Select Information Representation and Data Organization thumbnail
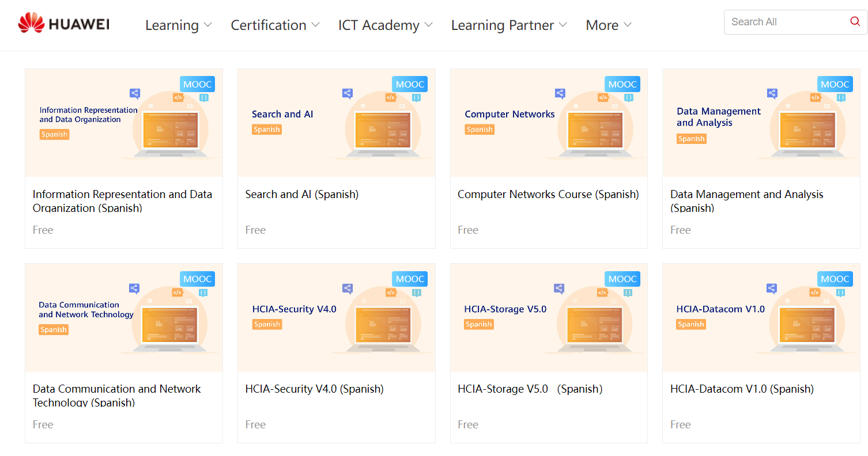The height and width of the screenshot is (456, 868). 124,123
